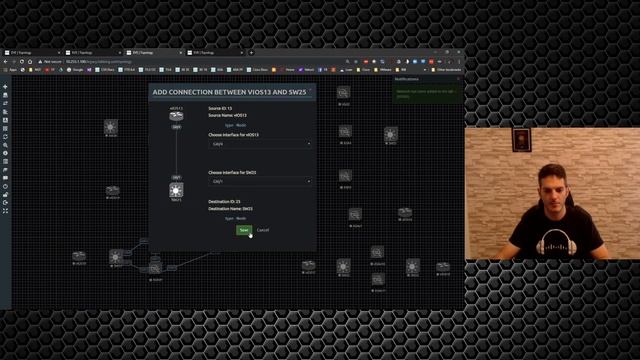640x360 pixels.
Task: Click the browser Home button
Action: pos(30,62)
